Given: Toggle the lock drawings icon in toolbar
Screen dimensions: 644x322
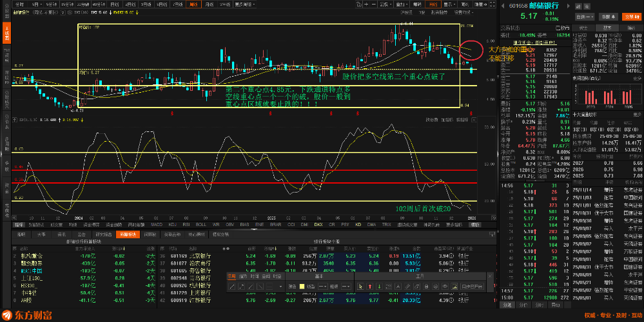Looking at the screenshot, I should pos(426,287).
